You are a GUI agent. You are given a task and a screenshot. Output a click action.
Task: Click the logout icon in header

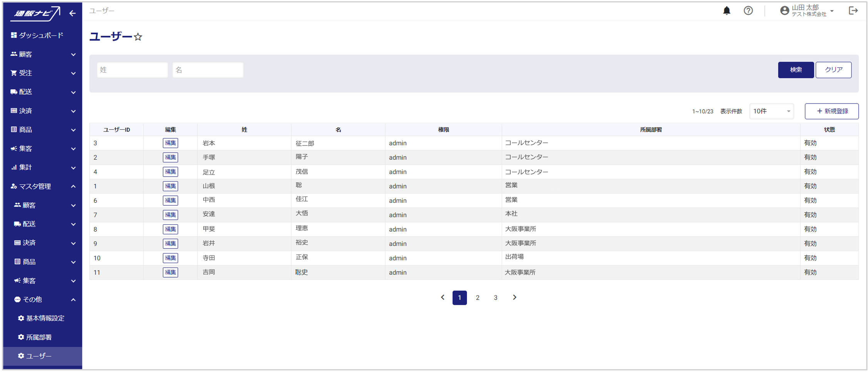pyautogui.click(x=853, y=11)
